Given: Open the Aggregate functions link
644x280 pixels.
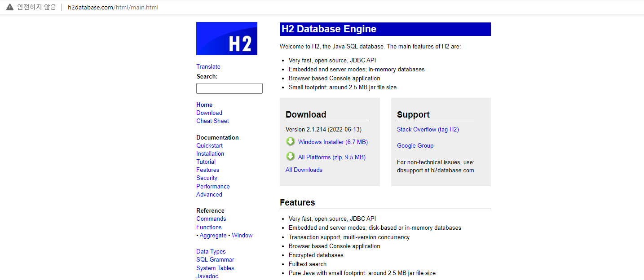Looking at the screenshot, I should pos(213,235).
